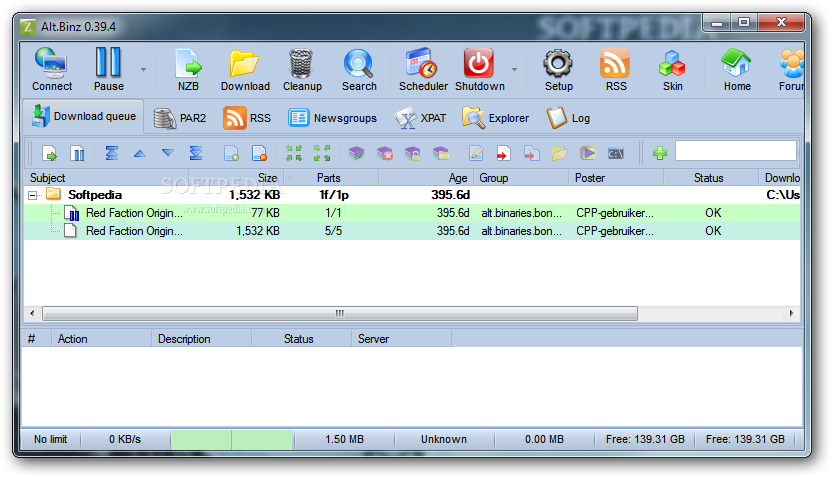Click the resume item page-with-green-arrow icon
Image resolution: width=832 pixels, height=478 pixels.
[x=49, y=153]
